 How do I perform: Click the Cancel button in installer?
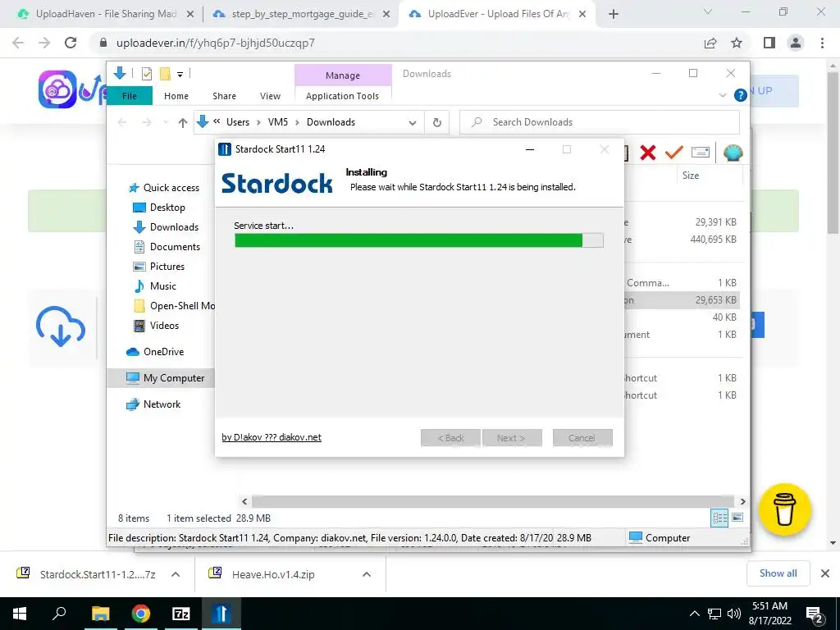(x=582, y=438)
